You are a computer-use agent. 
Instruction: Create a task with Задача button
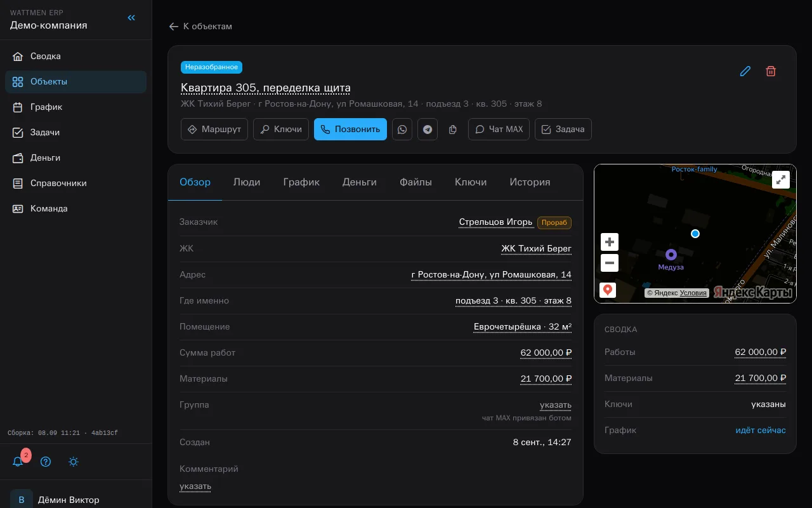coord(563,130)
